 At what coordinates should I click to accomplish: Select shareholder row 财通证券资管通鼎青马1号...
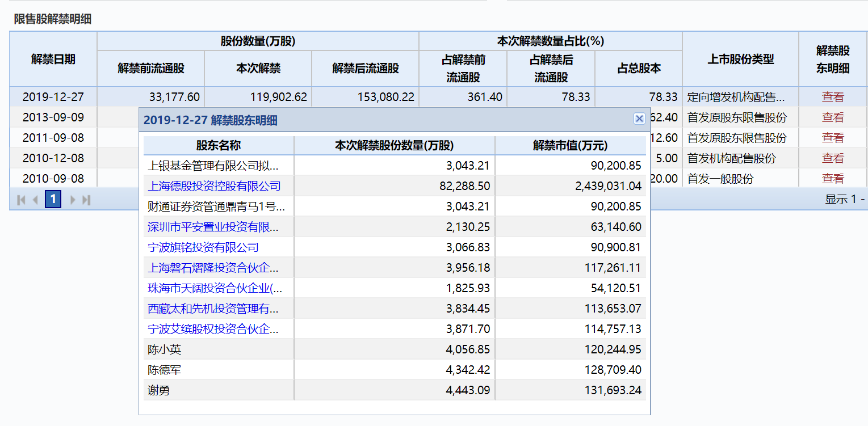tap(395, 206)
